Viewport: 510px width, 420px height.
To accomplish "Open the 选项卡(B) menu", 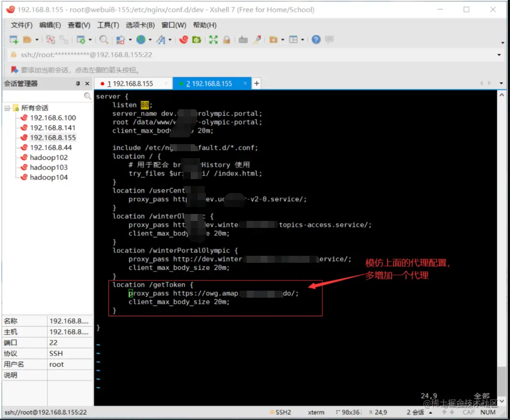I will (x=140, y=25).
